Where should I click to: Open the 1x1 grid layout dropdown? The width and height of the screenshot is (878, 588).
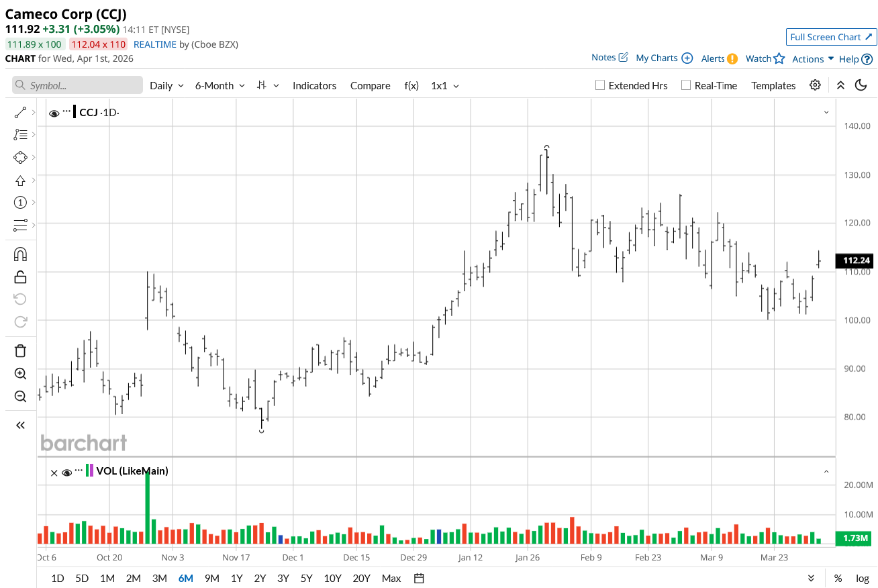pyautogui.click(x=445, y=85)
